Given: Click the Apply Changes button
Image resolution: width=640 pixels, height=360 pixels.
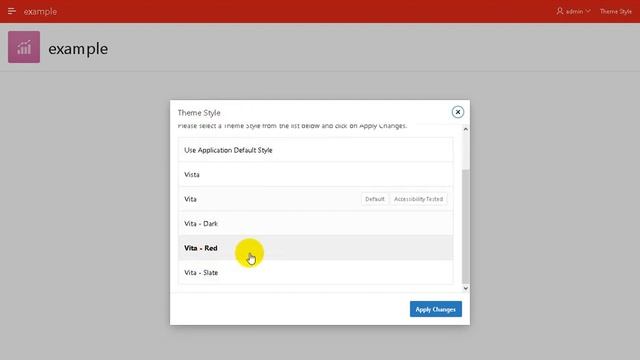Looking at the screenshot, I should (436, 309).
